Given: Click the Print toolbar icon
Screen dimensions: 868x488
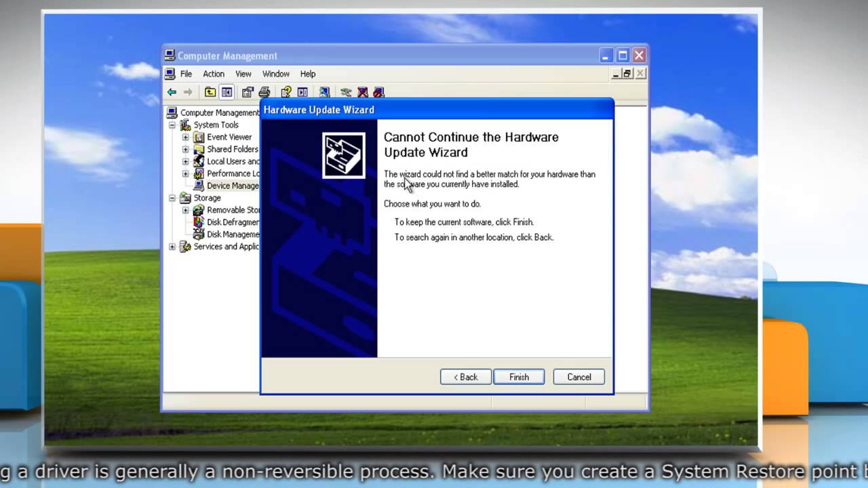Looking at the screenshot, I should 264,92.
